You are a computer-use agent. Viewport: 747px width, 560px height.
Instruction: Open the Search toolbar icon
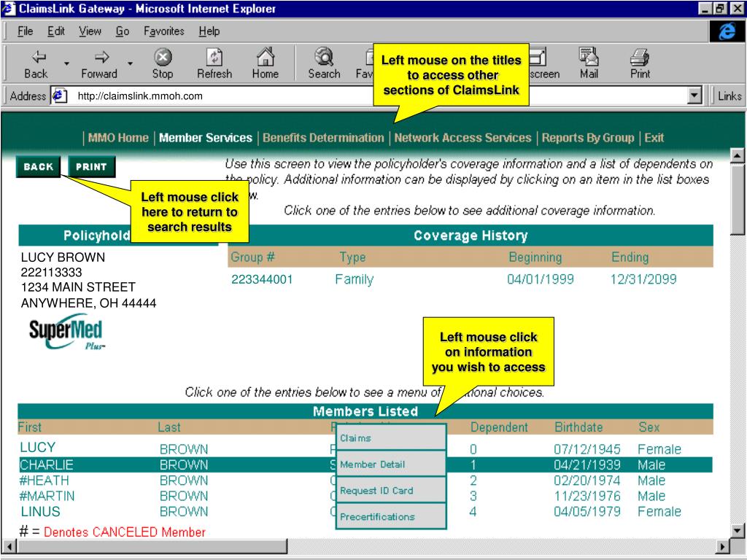[x=324, y=57]
